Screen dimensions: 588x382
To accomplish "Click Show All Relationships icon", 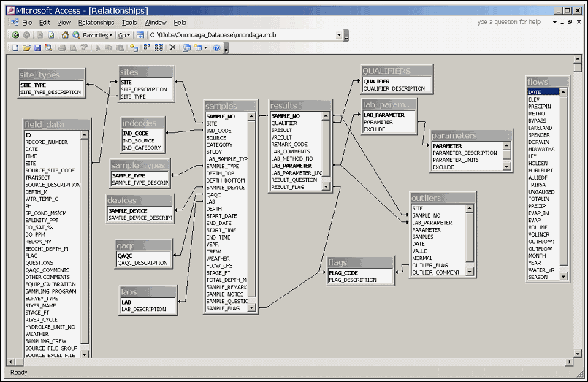I will click(x=159, y=47).
